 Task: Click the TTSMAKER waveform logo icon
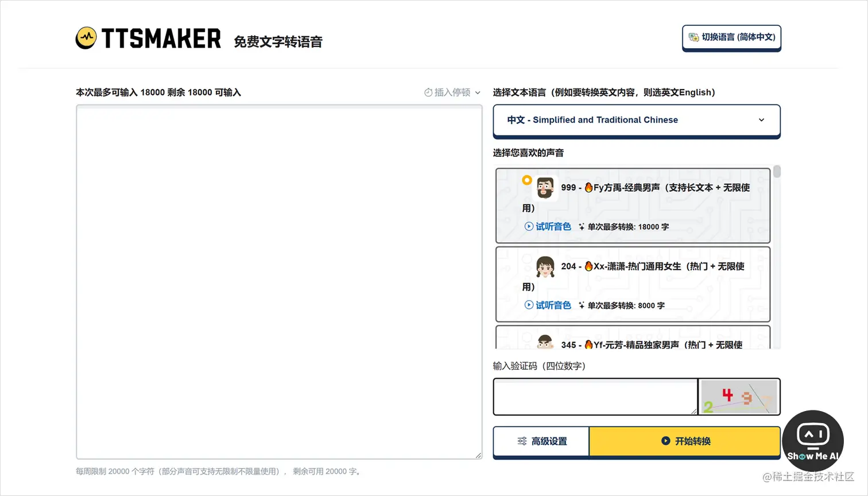click(86, 38)
